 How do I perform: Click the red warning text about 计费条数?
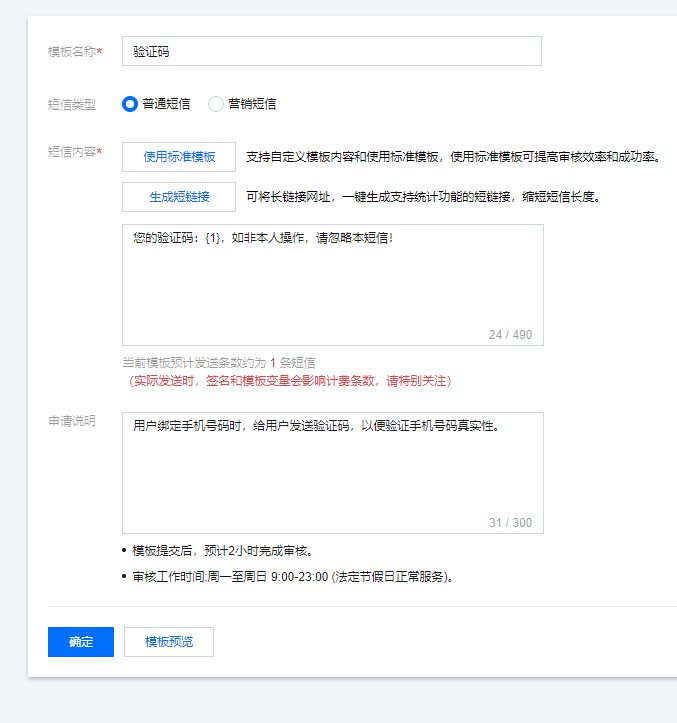pyautogui.click(x=290, y=381)
